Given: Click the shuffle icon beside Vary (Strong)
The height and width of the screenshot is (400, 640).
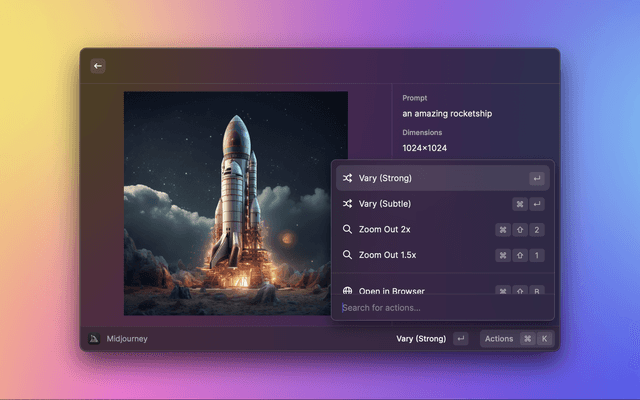Looking at the screenshot, I should [x=347, y=178].
